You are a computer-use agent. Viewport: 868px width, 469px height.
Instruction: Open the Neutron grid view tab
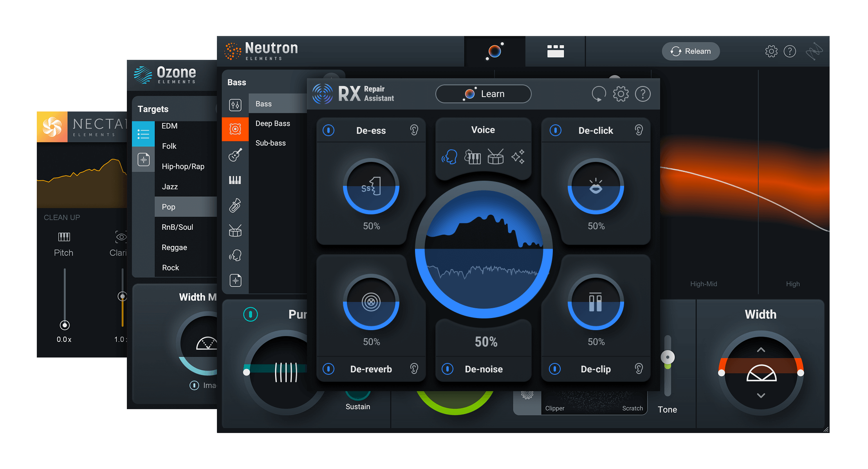tap(555, 51)
